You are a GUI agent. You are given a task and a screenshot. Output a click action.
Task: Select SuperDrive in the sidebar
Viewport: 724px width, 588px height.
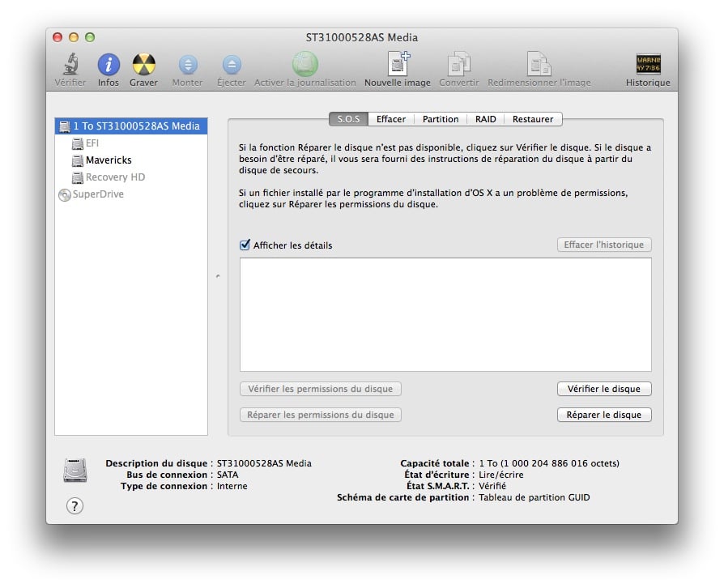(97, 194)
